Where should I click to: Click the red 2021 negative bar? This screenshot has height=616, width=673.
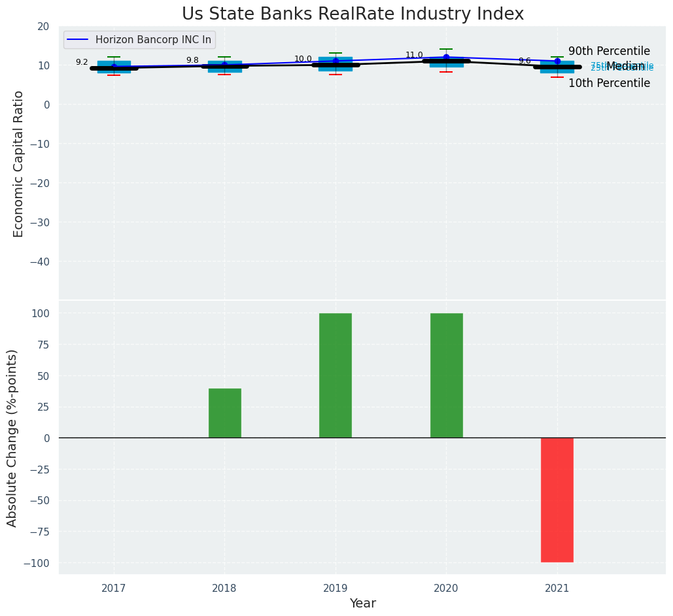pyautogui.click(x=557, y=500)
